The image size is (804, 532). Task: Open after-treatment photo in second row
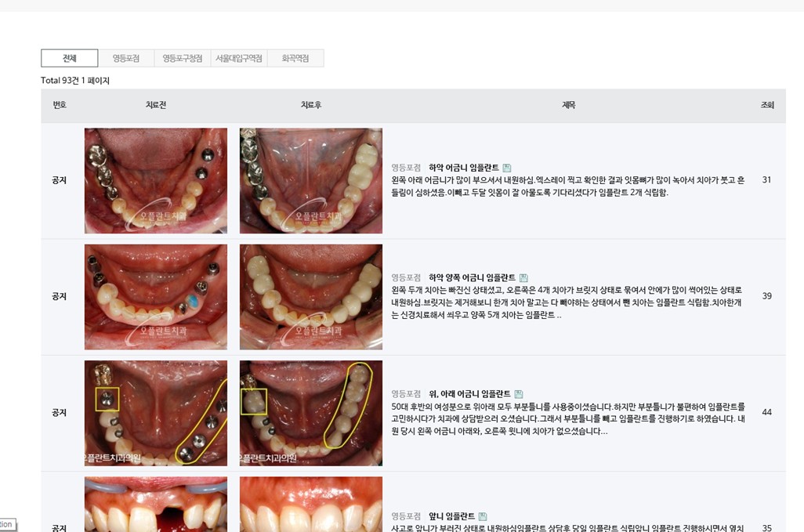click(x=311, y=296)
